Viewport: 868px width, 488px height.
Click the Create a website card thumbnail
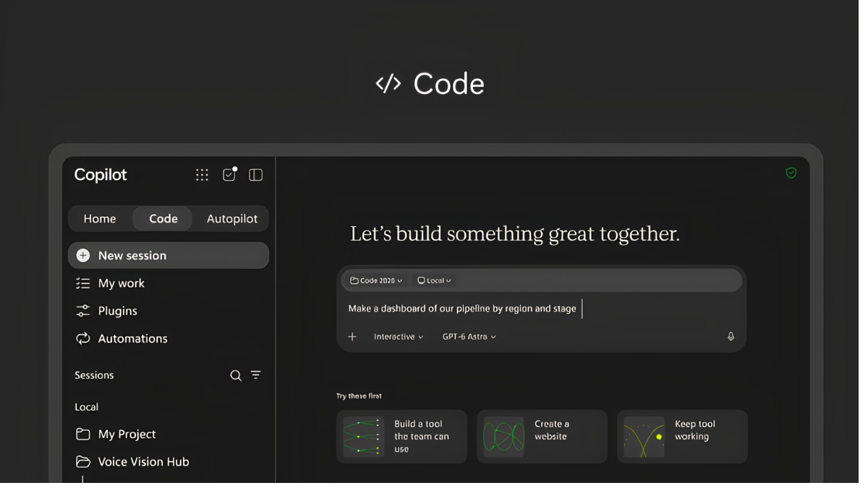pyautogui.click(x=503, y=437)
